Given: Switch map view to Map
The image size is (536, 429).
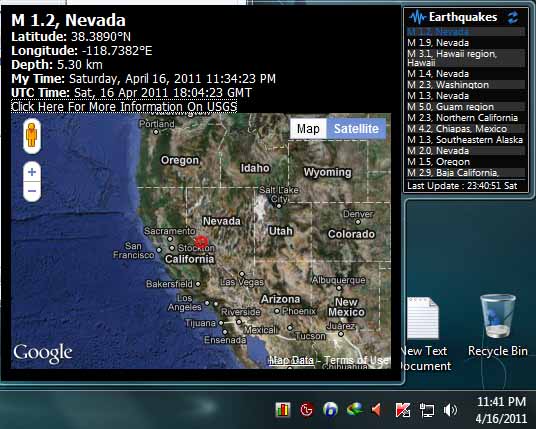Looking at the screenshot, I should click(308, 129).
